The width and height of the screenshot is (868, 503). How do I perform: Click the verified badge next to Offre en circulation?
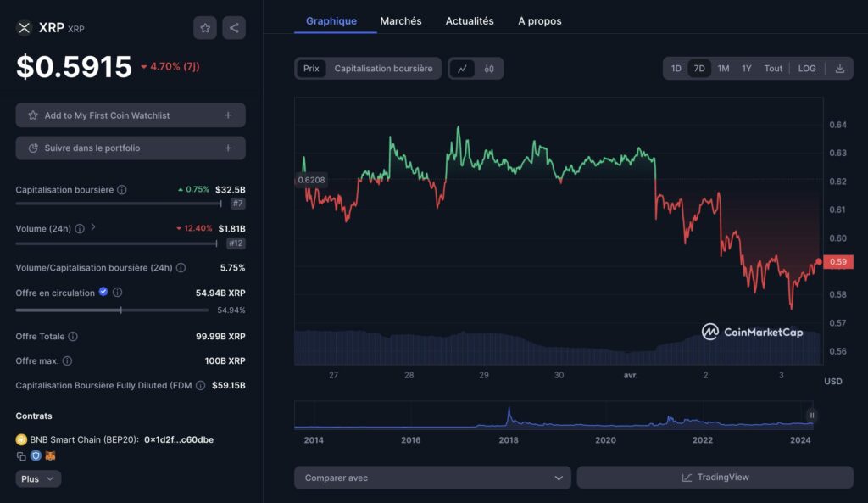click(103, 292)
